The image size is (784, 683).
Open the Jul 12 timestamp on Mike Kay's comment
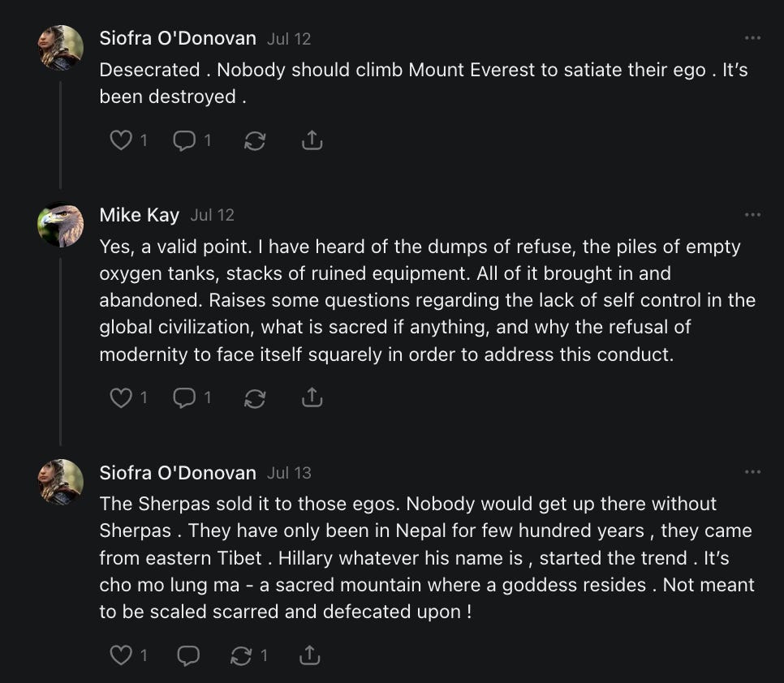pyautogui.click(x=212, y=215)
